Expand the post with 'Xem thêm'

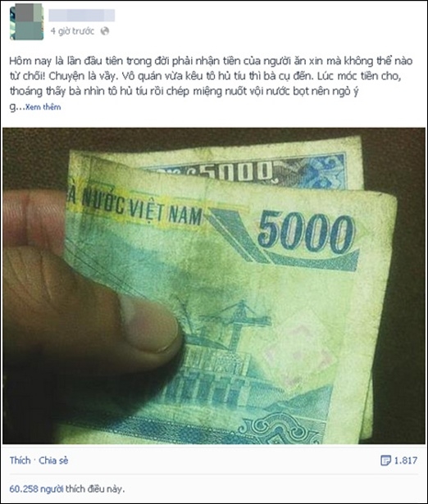(43, 107)
